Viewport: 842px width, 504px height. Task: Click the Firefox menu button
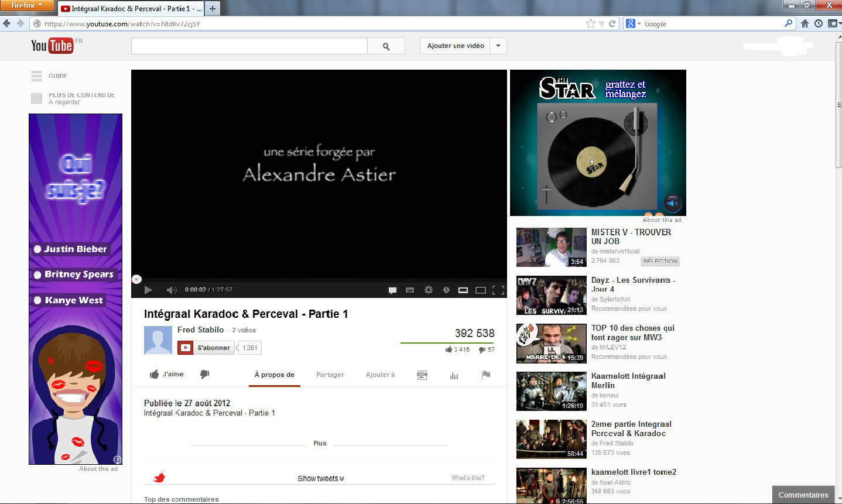(28, 5)
